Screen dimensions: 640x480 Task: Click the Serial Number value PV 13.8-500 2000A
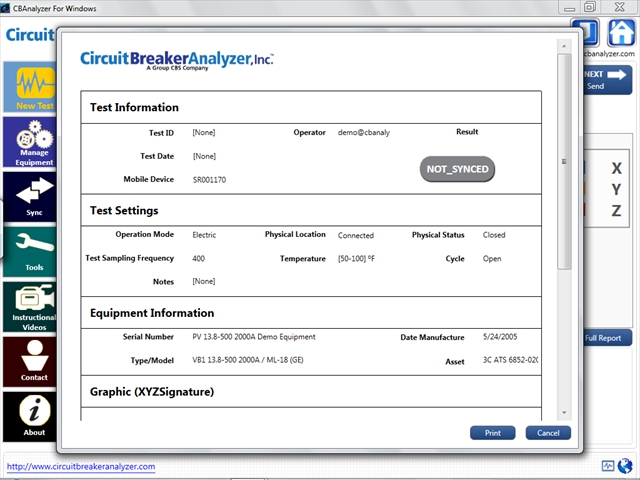[254, 337]
